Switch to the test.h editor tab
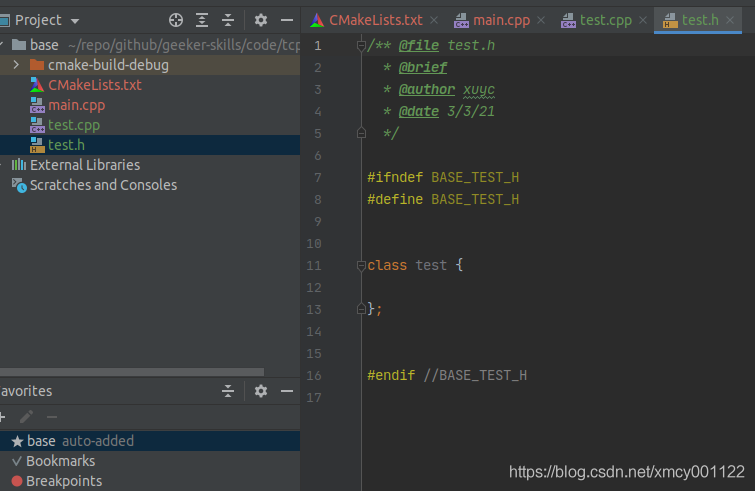Viewport: 755px width, 491px height. pyautogui.click(x=700, y=20)
